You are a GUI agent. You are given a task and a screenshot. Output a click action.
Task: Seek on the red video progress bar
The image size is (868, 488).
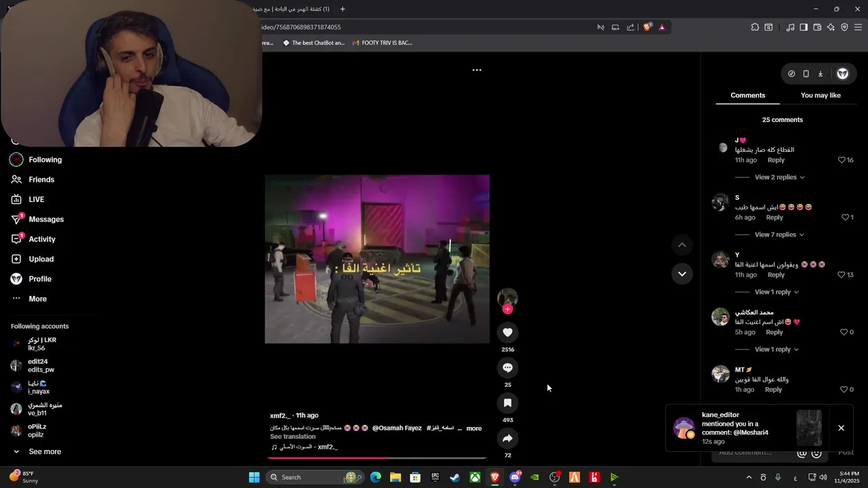pyautogui.click(x=377, y=458)
